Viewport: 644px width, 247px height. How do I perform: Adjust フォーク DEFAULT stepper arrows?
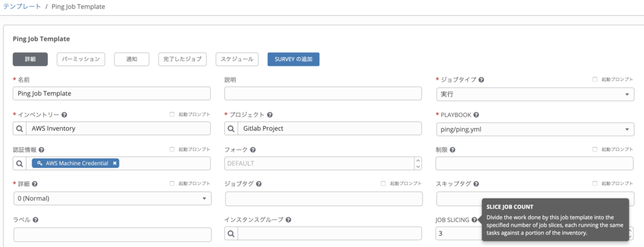tap(418, 163)
